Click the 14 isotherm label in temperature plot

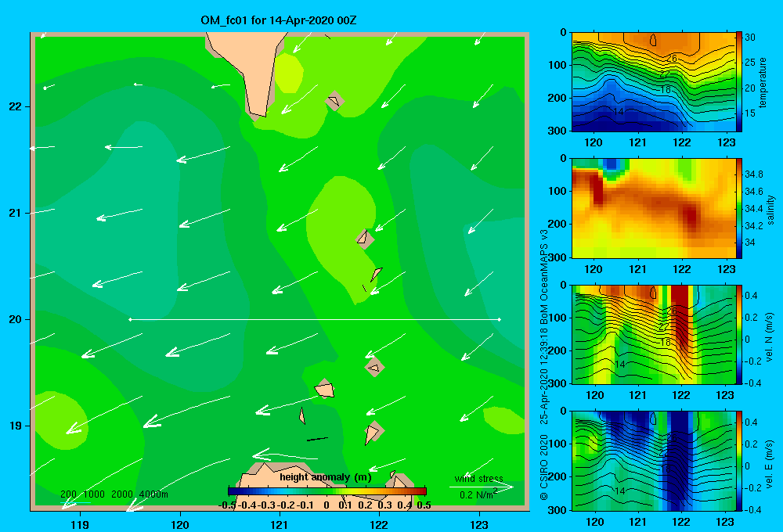pos(619,112)
